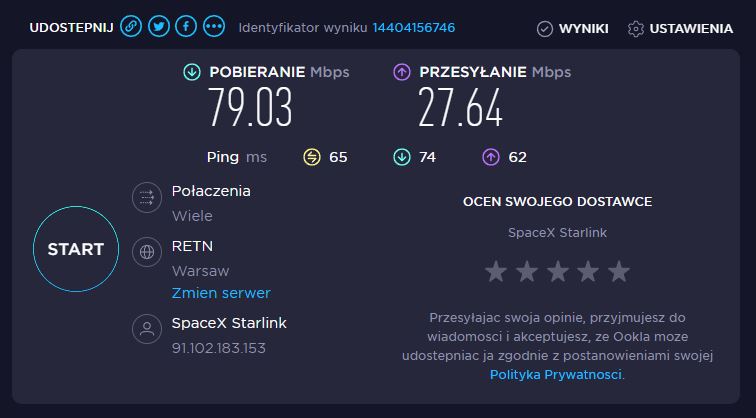The image size is (756, 418).
Task: Click the upload arrow icon beside PRZESYŁANIE
Action: pyautogui.click(x=402, y=72)
